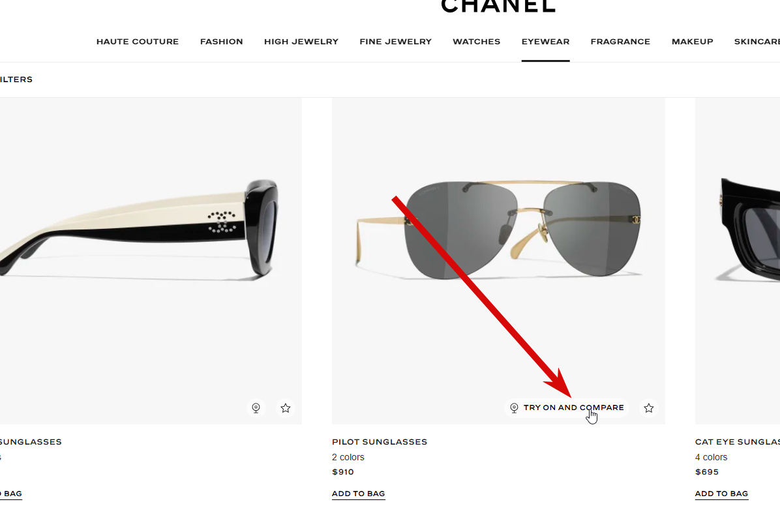Image resolution: width=780 pixels, height=532 pixels.
Task: Select the Eyewear tab
Action: coord(545,42)
